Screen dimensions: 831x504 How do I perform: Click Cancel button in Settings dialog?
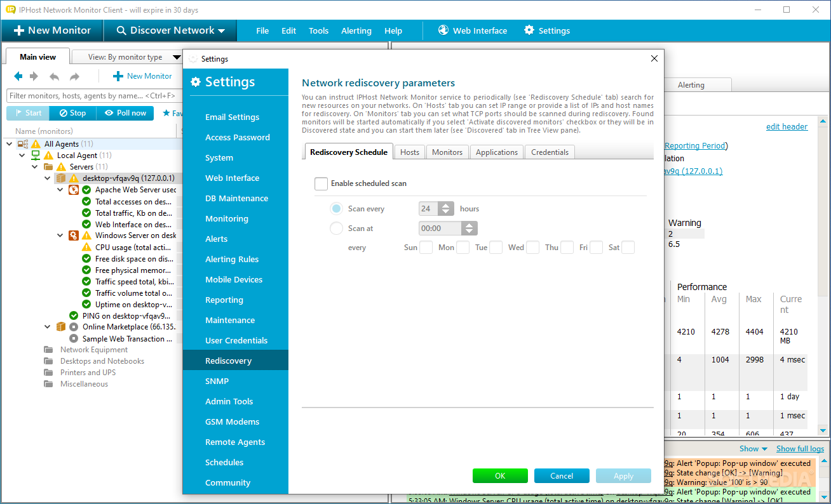click(x=562, y=476)
